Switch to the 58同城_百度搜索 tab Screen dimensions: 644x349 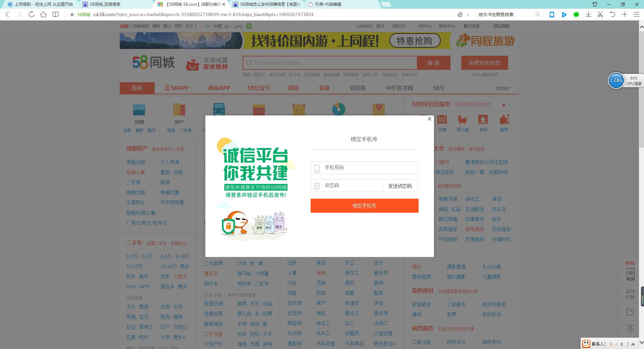click(116, 4)
